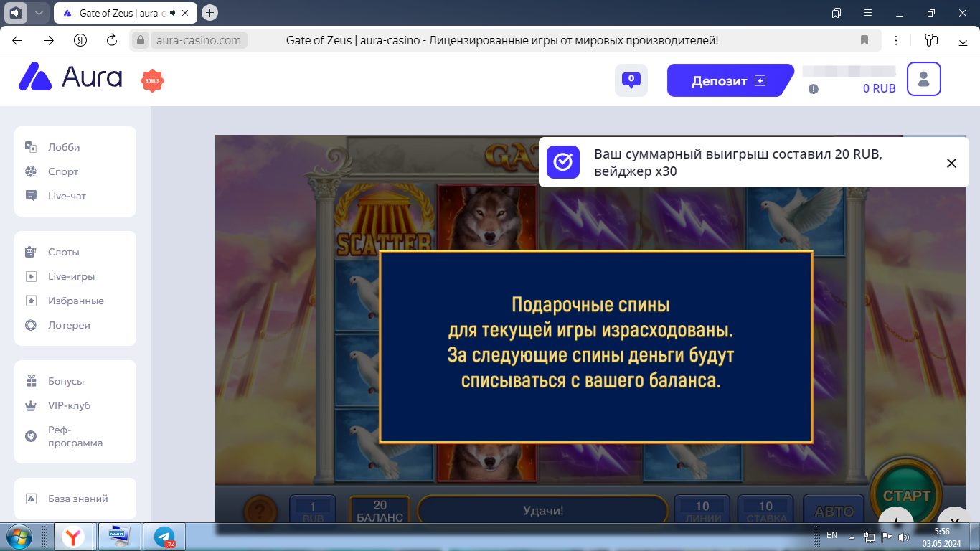Go back in the browser
Image resolution: width=980 pixels, height=551 pixels.
(17, 40)
